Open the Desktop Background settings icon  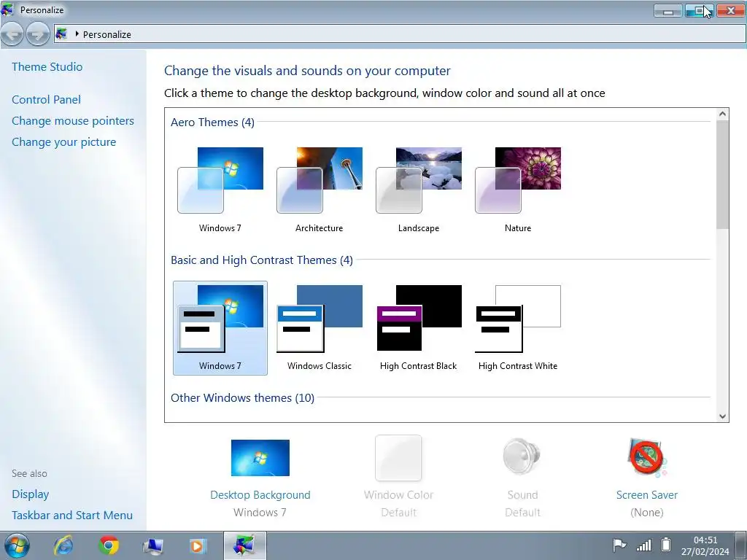[260, 458]
